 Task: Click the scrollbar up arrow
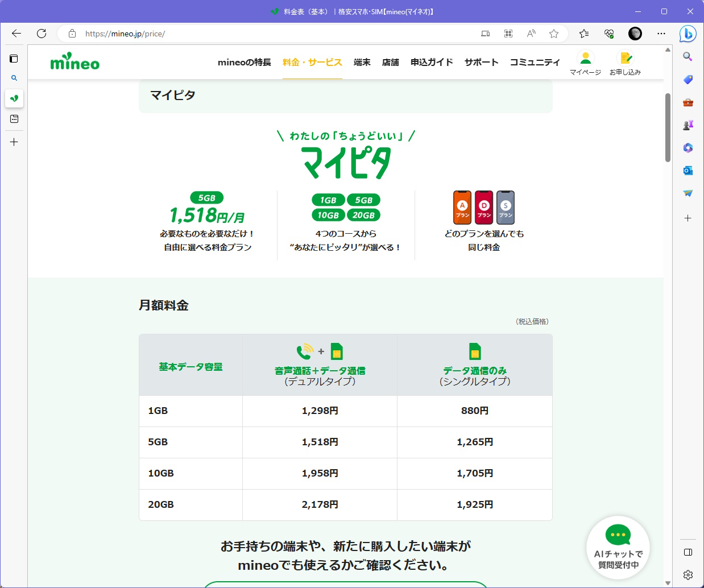coord(668,50)
